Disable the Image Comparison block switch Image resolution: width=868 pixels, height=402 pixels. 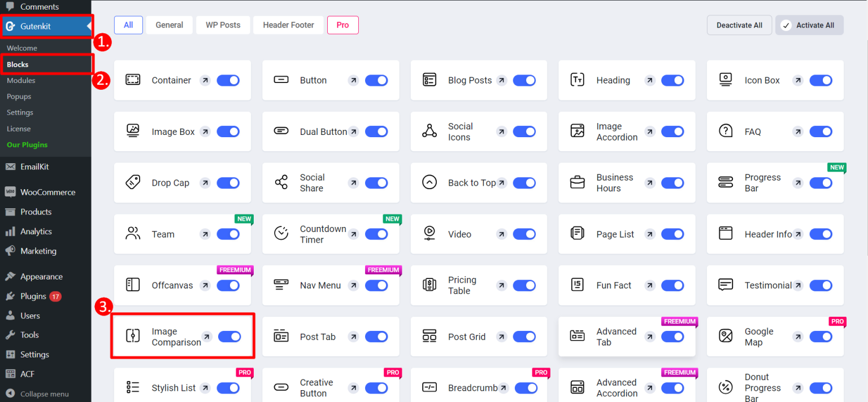point(229,337)
